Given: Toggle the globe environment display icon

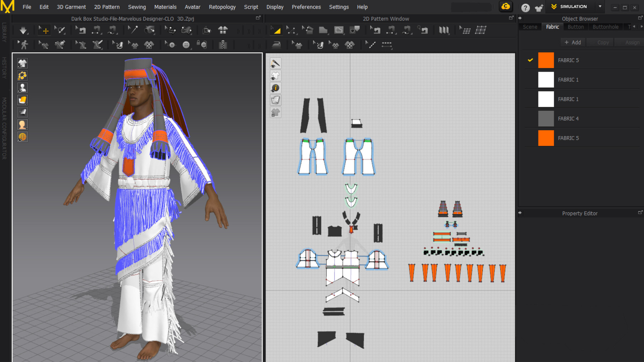Looking at the screenshot, I should [23, 137].
